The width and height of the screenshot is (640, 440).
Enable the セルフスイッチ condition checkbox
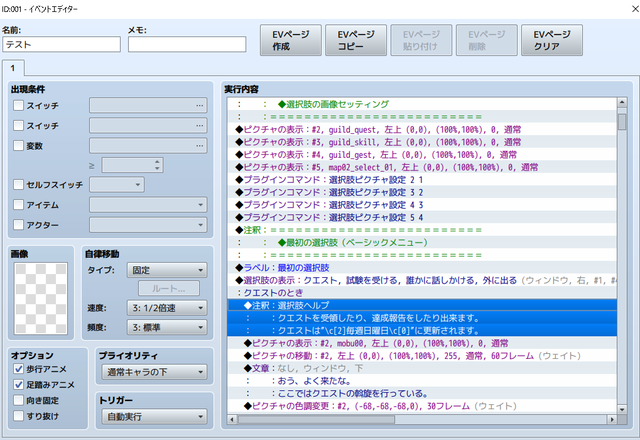click(18, 184)
